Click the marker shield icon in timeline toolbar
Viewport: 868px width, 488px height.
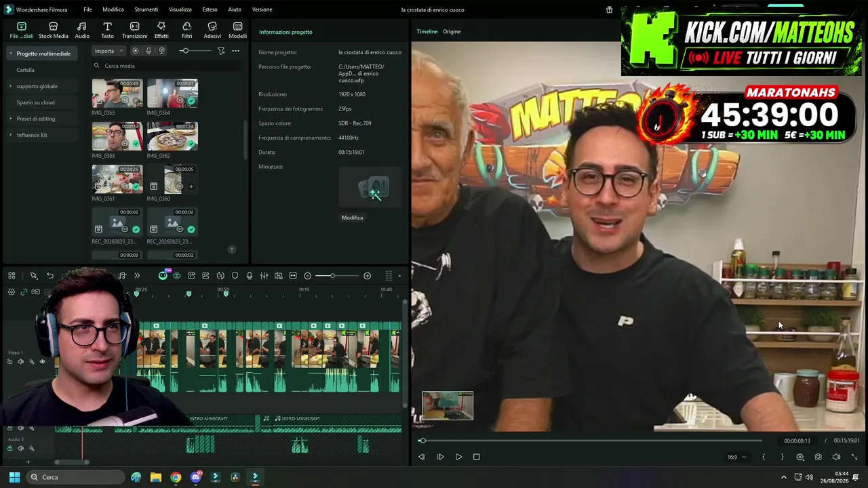(x=235, y=276)
